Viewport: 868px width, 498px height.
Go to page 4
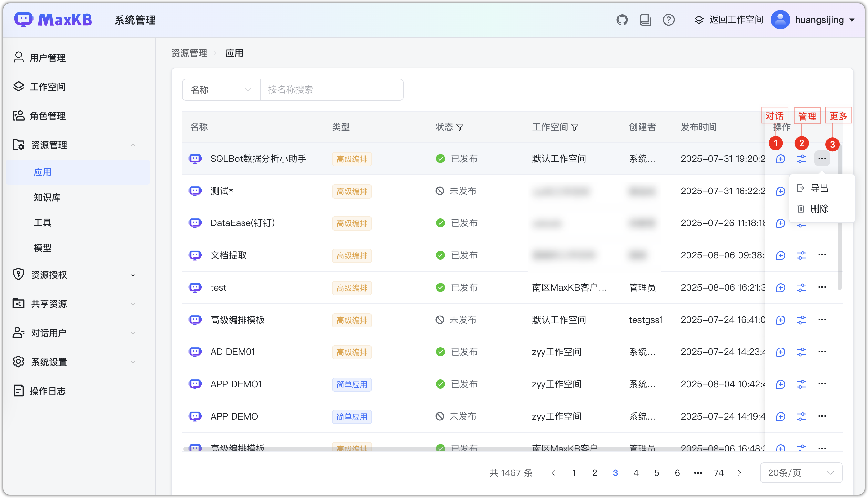(636, 473)
